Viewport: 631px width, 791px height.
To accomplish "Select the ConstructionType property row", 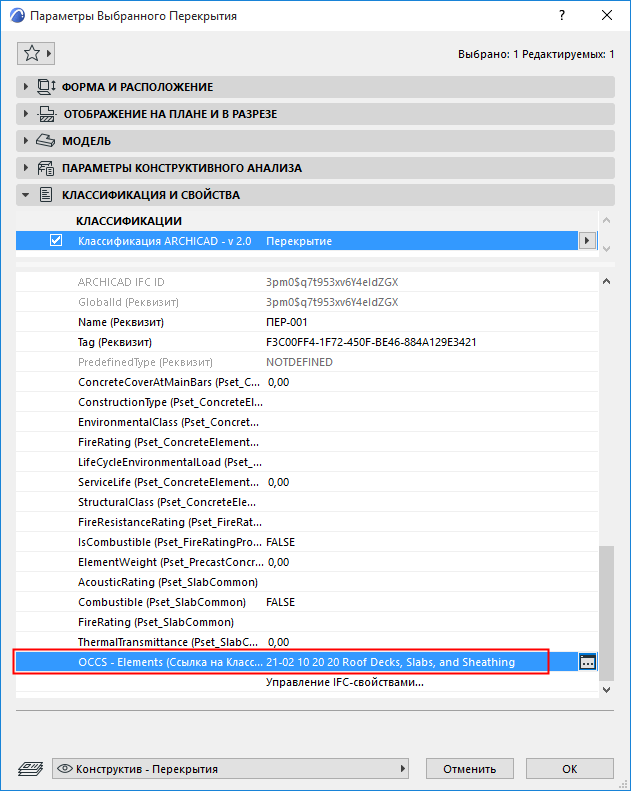I will 307,402.
